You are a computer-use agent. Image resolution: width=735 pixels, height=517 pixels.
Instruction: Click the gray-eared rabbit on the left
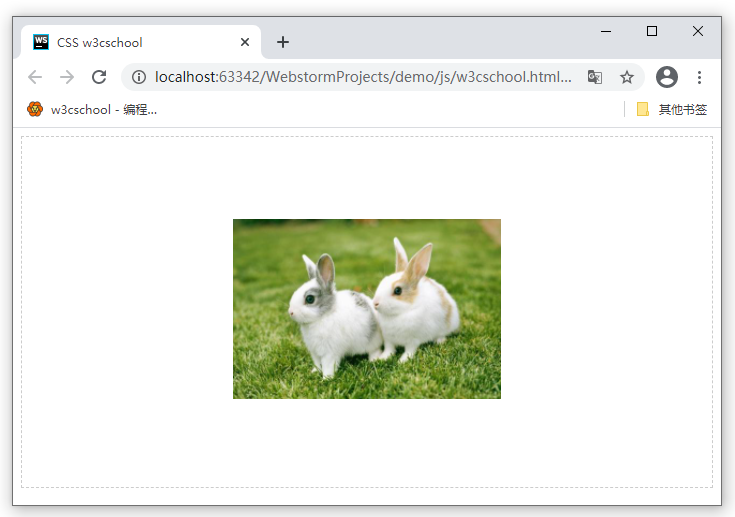328,318
